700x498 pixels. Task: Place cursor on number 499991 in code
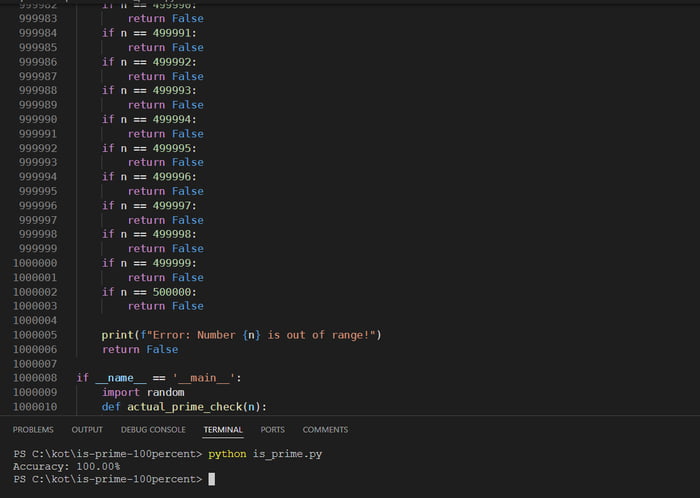(172, 33)
